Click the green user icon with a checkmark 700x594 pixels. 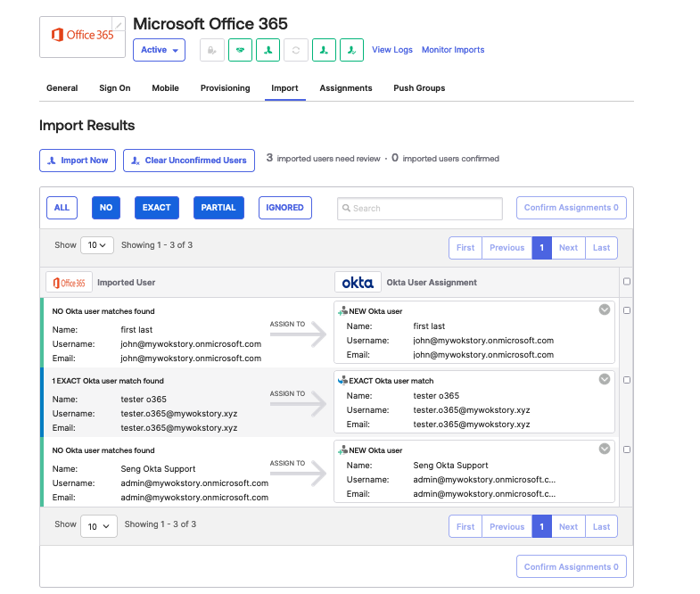click(x=352, y=50)
